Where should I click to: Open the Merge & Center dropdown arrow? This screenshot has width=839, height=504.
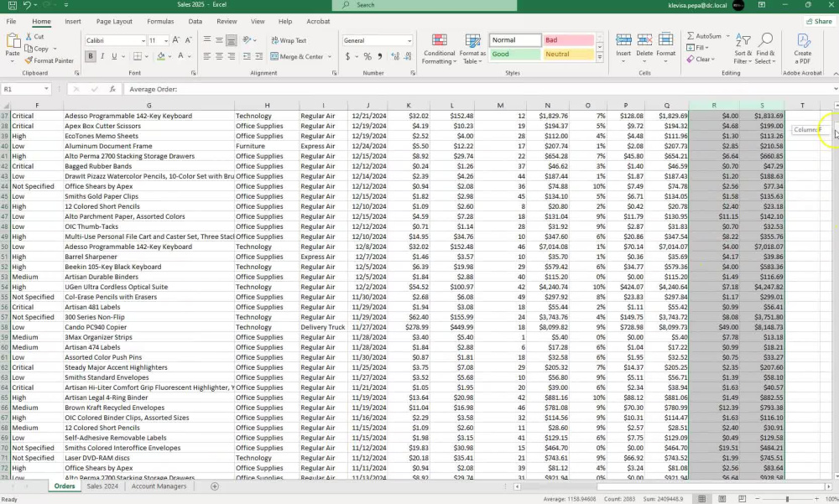(330, 57)
